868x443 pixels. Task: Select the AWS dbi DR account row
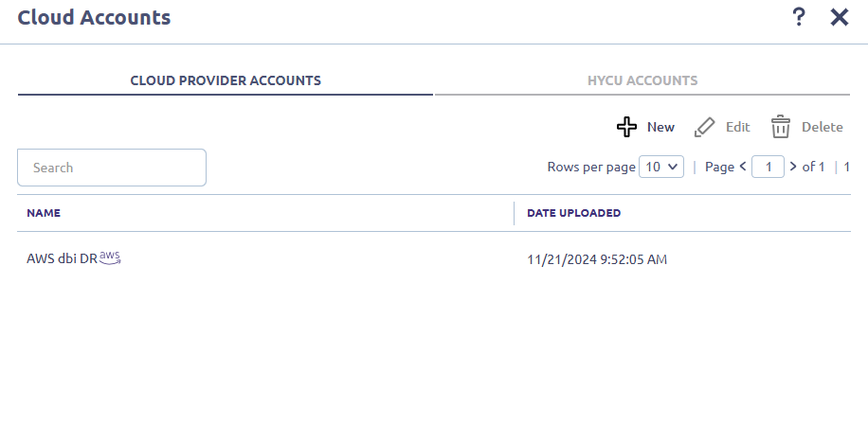434,258
